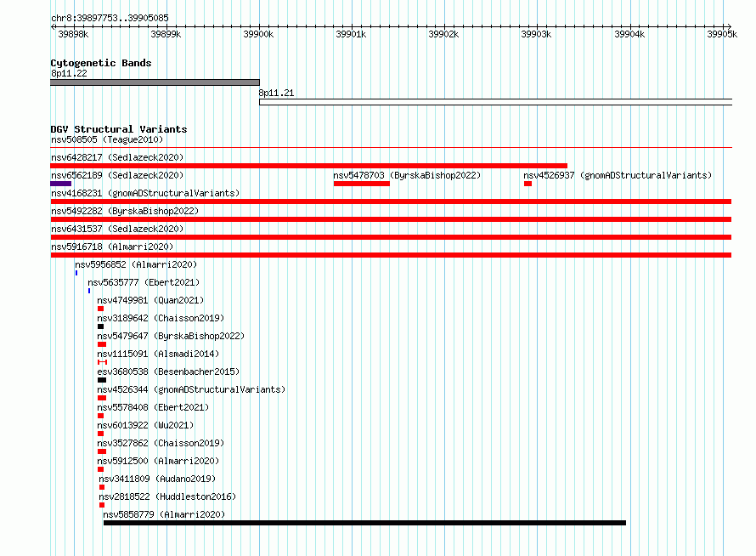Click the black bar under esv3680538
The height and width of the screenshot is (556, 756).
click(102, 380)
